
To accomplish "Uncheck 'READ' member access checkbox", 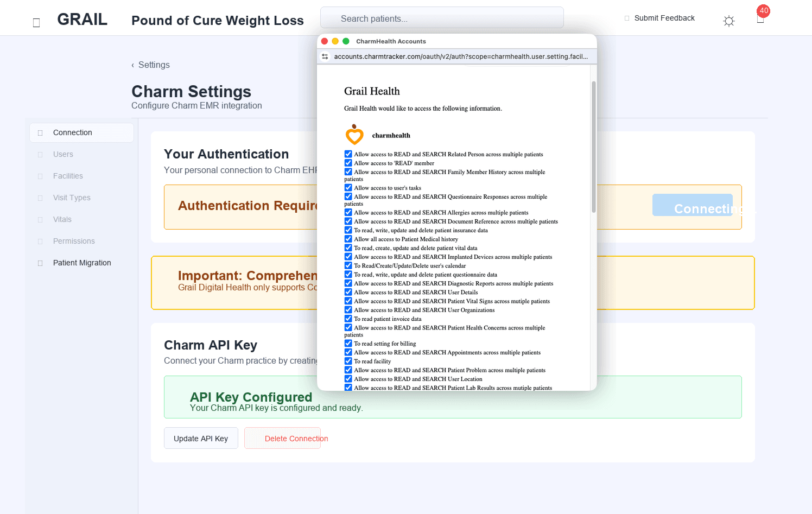I will [x=348, y=163].
